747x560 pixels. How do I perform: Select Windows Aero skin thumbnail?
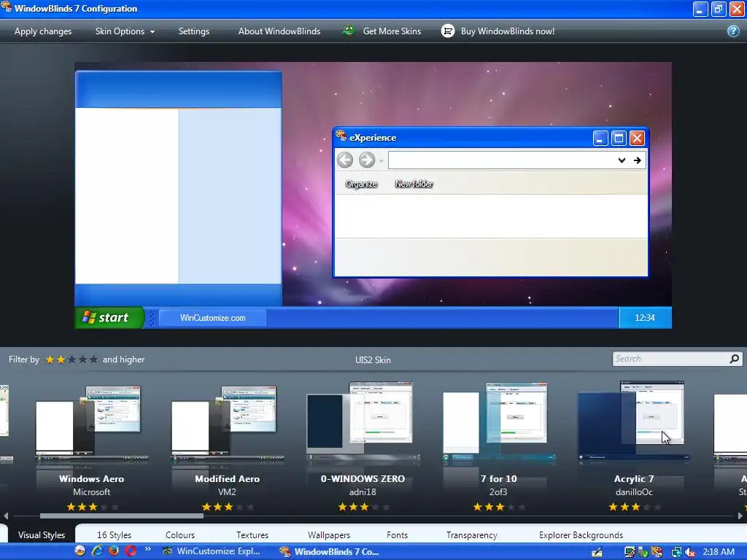point(91,424)
